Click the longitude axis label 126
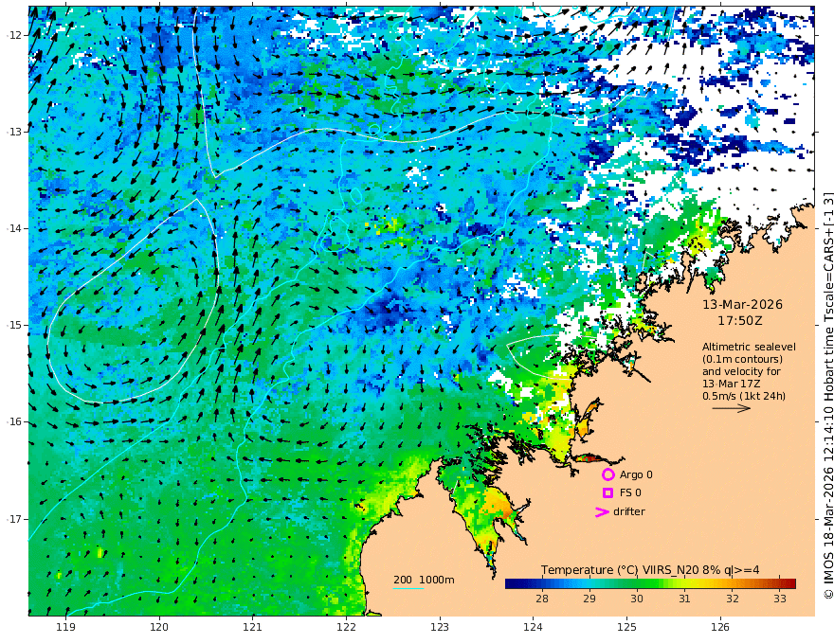The width and height of the screenshot is (834, 644). pyautogui.click(x=720, y=628)
